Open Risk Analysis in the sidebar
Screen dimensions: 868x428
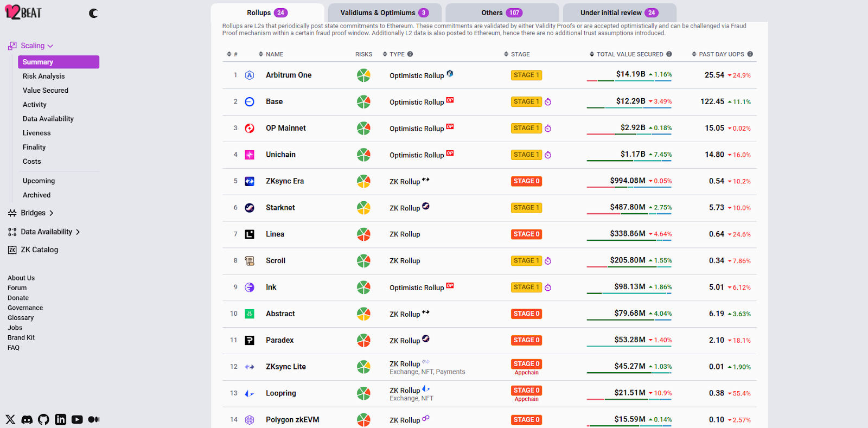43,76
